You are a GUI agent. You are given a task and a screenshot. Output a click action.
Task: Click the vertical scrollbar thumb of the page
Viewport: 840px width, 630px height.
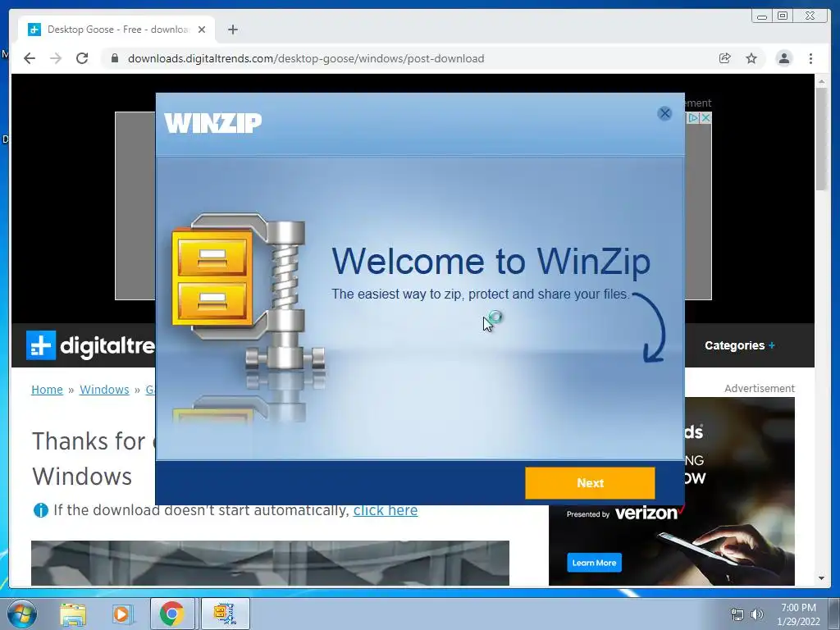(x=821, y=138)
